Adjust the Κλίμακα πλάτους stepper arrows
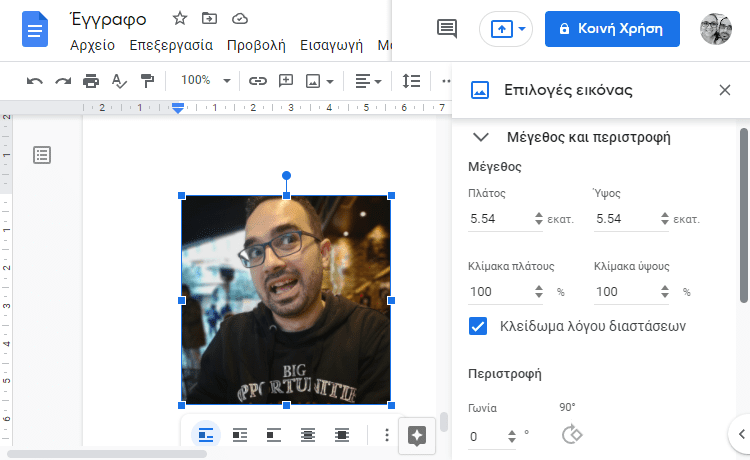 click(539, 291)
